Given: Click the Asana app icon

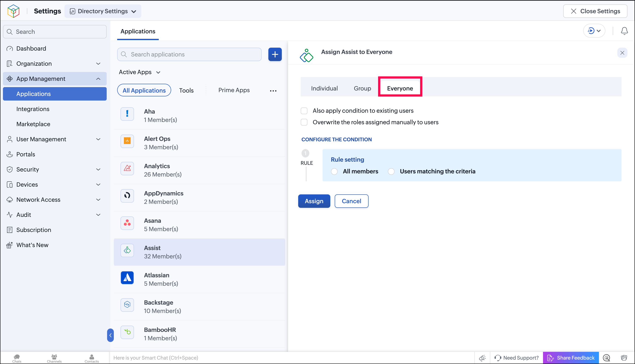Looking at the screenshot, I should point(127,223).
